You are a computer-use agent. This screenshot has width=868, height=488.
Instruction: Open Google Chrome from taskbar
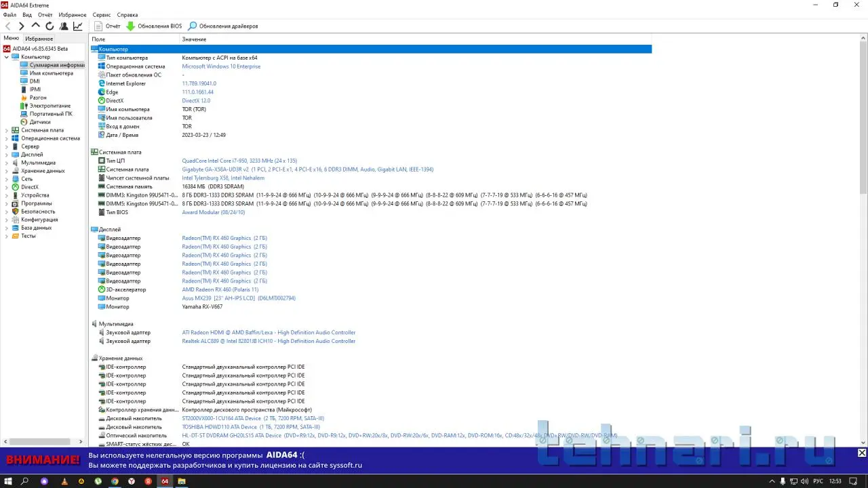[x=115, y=481]
